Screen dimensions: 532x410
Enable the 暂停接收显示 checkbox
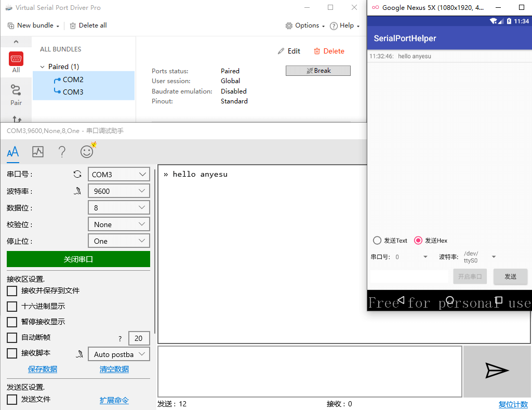[x=12, y=322]
